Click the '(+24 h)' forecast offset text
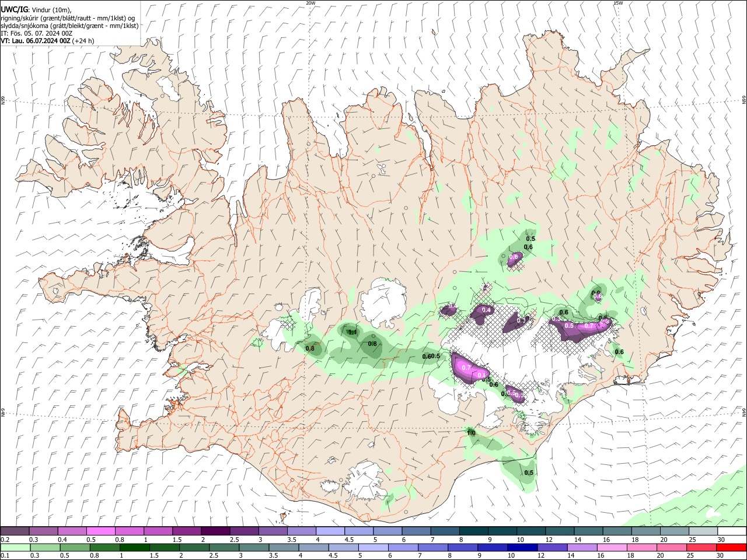This screenshot has height=560, width=747. point(83,41)
